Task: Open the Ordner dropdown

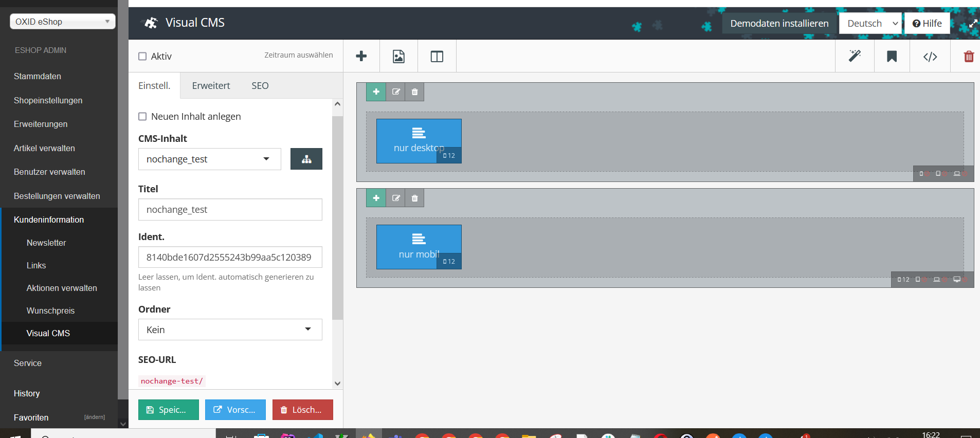Action: (x=230, y=330)
